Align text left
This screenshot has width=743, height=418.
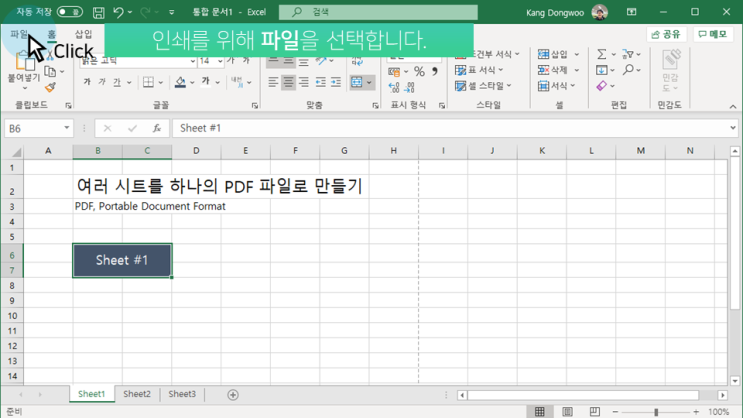273,82
